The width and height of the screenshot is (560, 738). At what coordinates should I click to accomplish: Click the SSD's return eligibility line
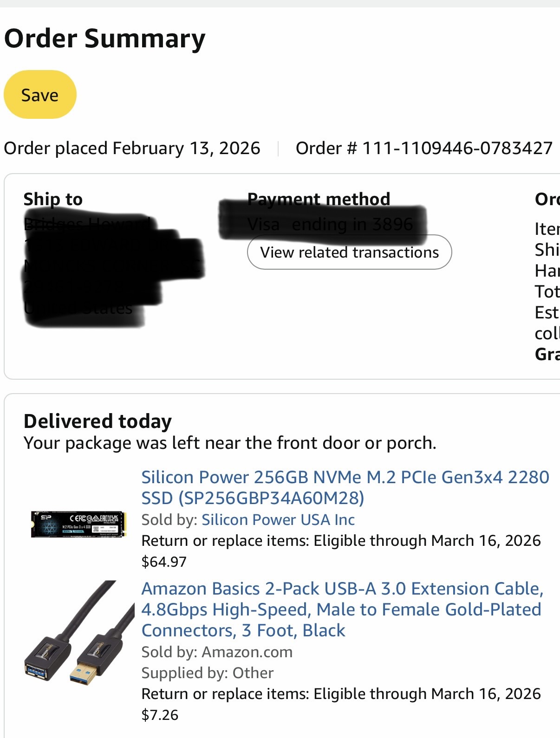click(x=341, y=541)
